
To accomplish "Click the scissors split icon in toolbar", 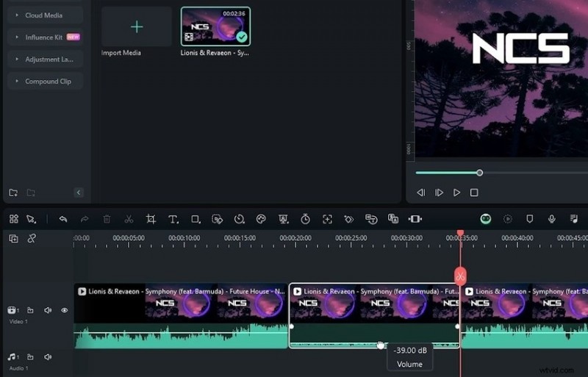I will [129, 219].
